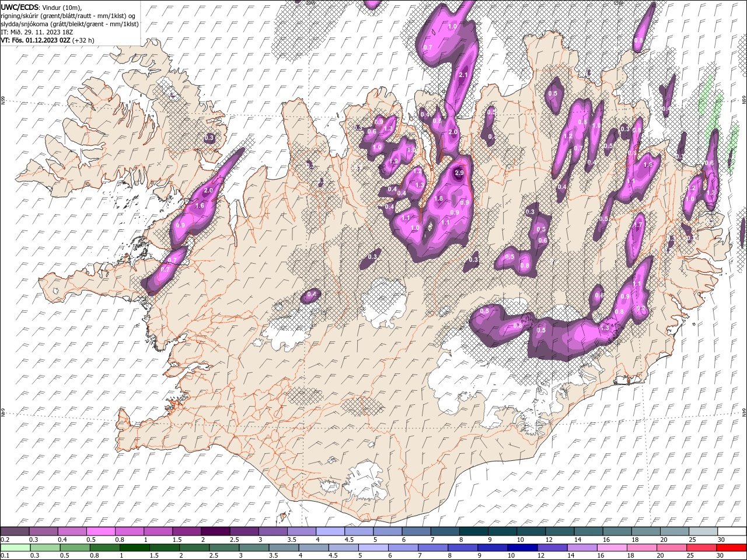
Task: Click the 2.9 snowfall maximum label
Action: (x=459, y=173)
